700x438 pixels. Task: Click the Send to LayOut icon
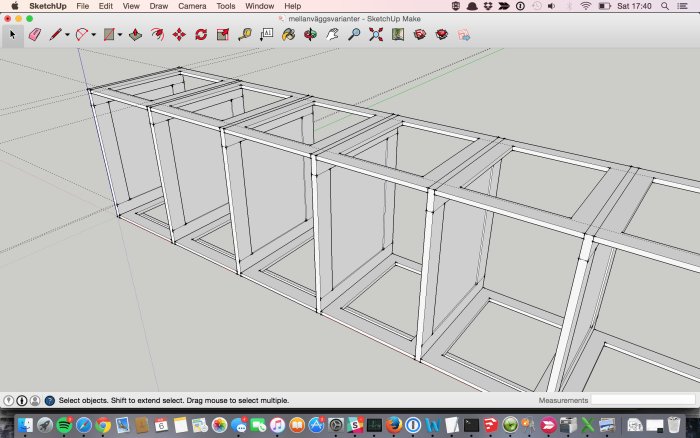463,34
